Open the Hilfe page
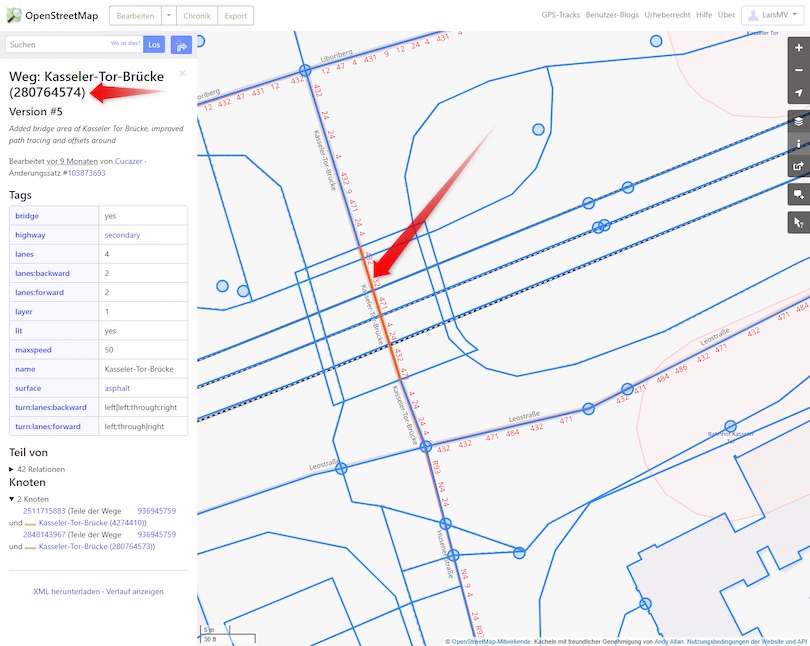 [704, 15]
